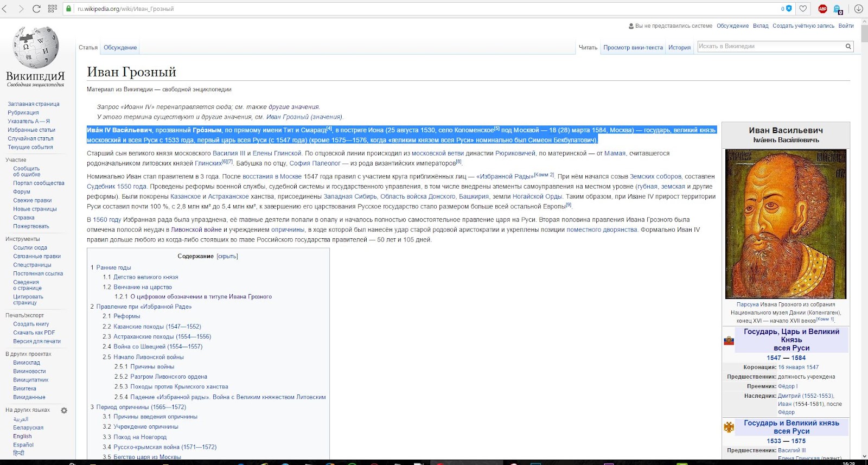Open 'Случайная статья' sidebar link

[30, 139]
